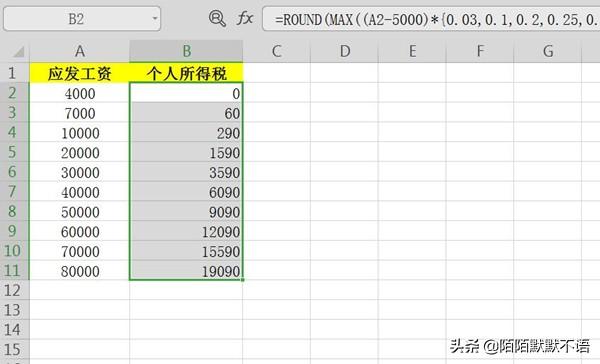Select row 13 header
Viewport: 600px width, 364px height.
pos(15,310)
